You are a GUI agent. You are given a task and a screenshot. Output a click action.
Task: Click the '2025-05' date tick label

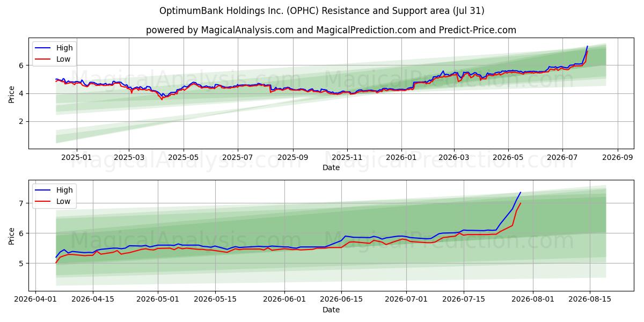tap(184, 158)
